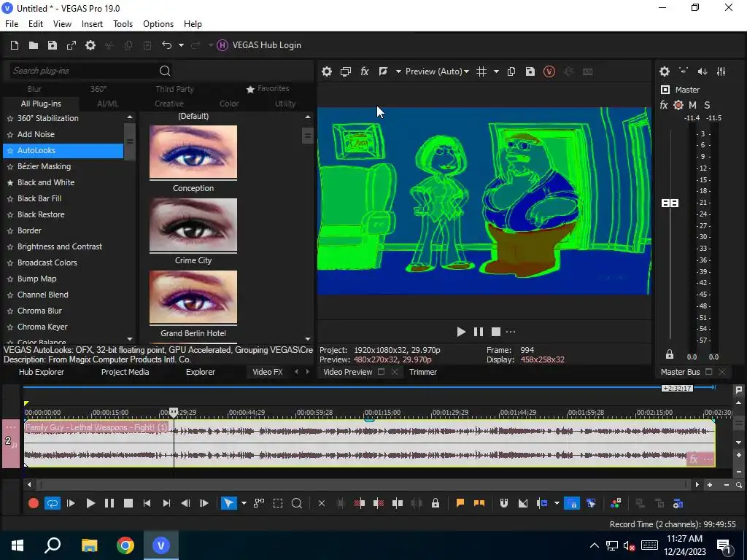Screen dimensions: 747x560
Task: Adjust the Master volume fader handle
Action: [x=670, y=203]
